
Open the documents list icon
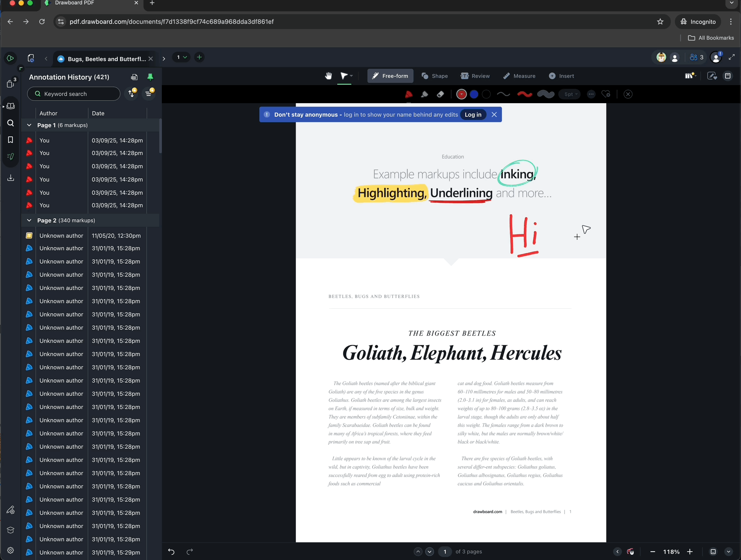click(31, 58)
